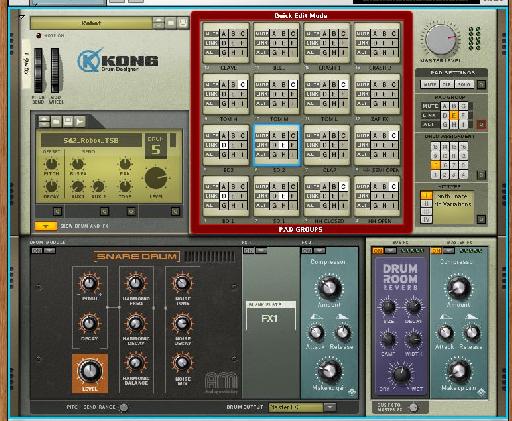
Task: Click the large Level knob in the drum control panel
Action: (156, 178)
